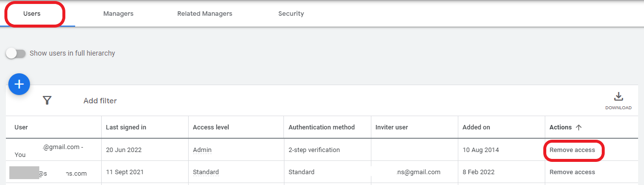The width and height of the screenshot is (644, 185).
Task: Open the Admin access level dropdown
Action: click(x=202, y=150)
